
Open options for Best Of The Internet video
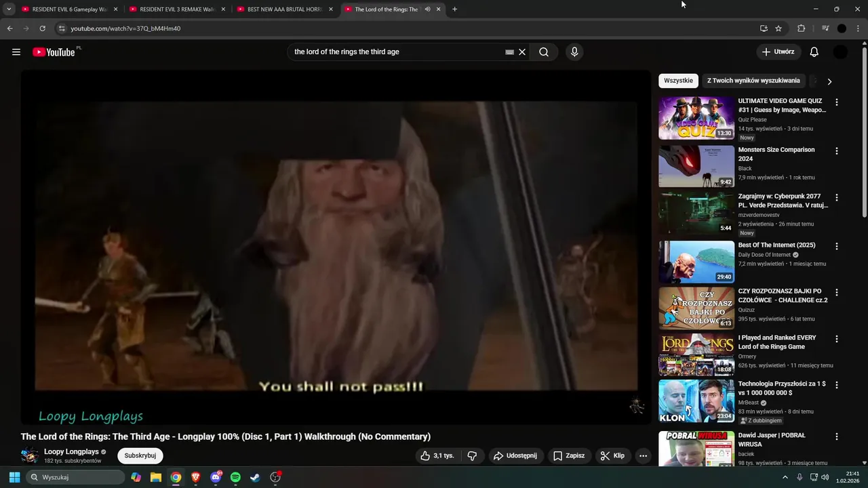(836, 247)
